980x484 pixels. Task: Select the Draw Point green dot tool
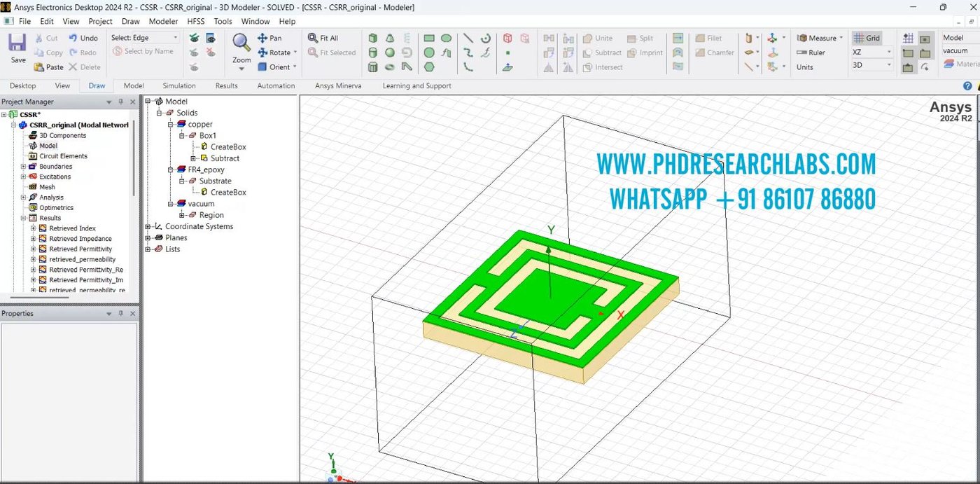click(x=508, y=53)
